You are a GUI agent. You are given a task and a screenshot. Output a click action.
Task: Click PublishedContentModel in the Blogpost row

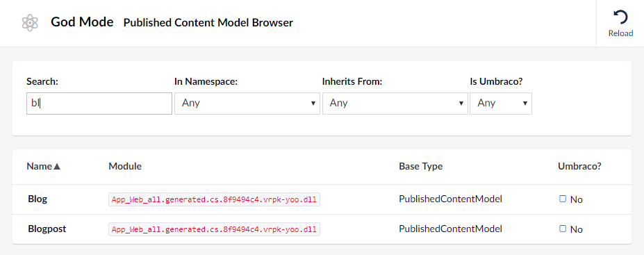tap(450, 229)
